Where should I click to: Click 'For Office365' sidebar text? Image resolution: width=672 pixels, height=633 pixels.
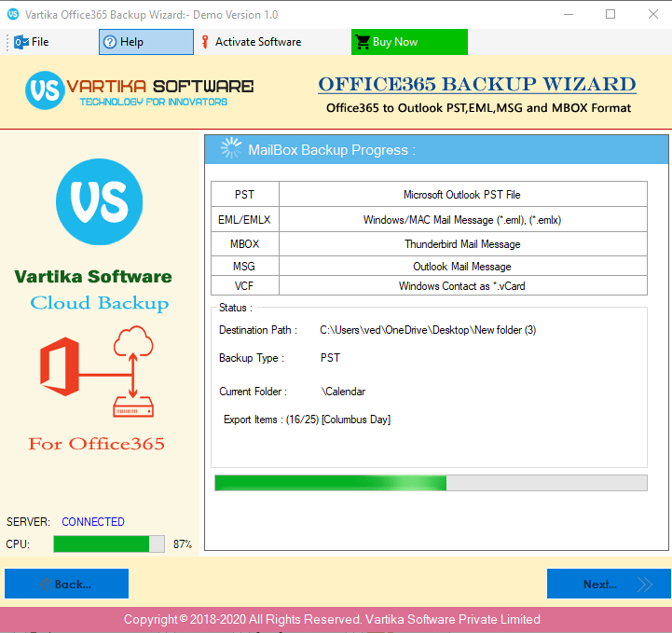[96, 444]
